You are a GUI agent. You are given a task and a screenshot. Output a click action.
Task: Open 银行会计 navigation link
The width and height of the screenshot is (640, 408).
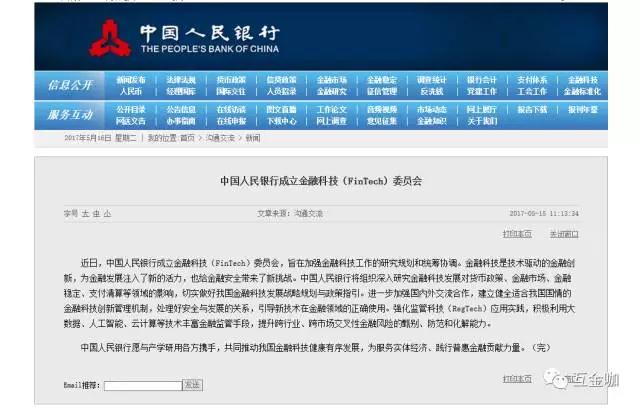click(482, 80)
